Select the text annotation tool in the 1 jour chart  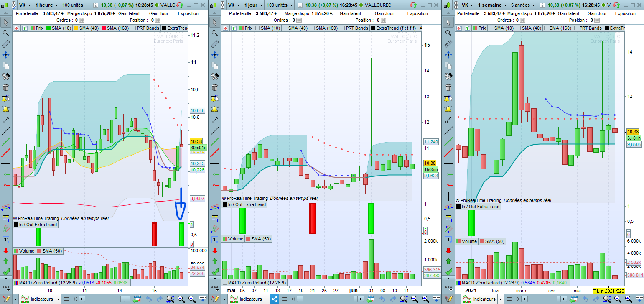(215, 240)
